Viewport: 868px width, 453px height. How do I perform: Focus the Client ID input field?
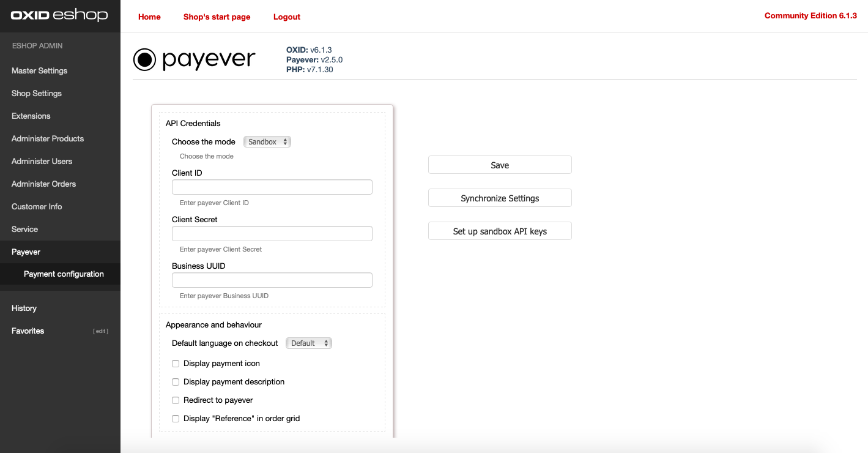coord(272,187)
